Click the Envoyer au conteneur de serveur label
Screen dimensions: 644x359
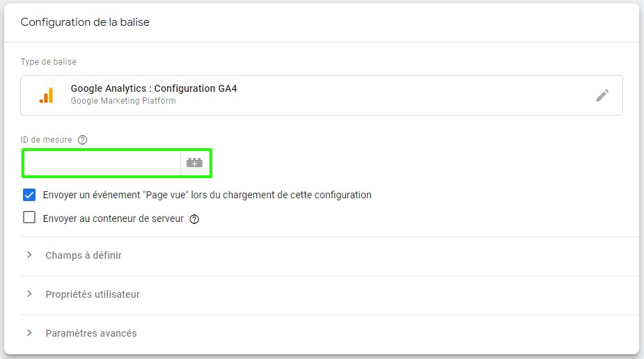(x=113, y=218)
